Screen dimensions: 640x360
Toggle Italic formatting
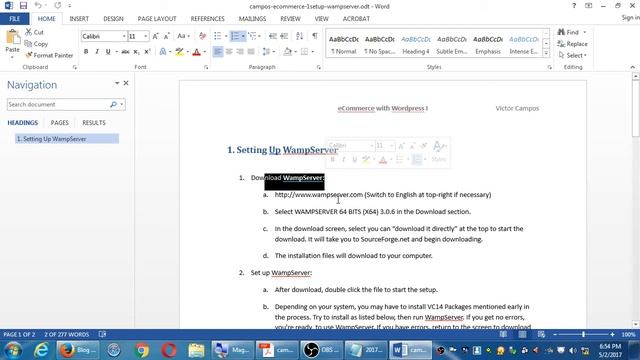(97, 52)
